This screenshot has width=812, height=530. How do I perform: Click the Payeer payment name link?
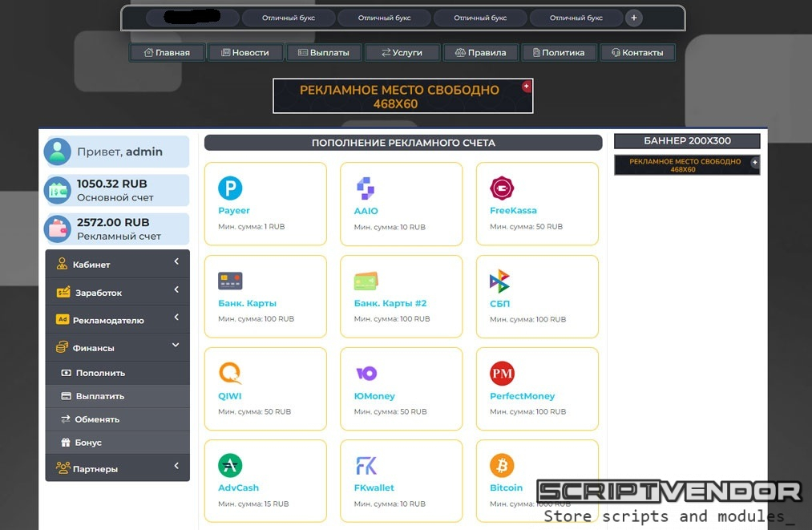point(233,210)
